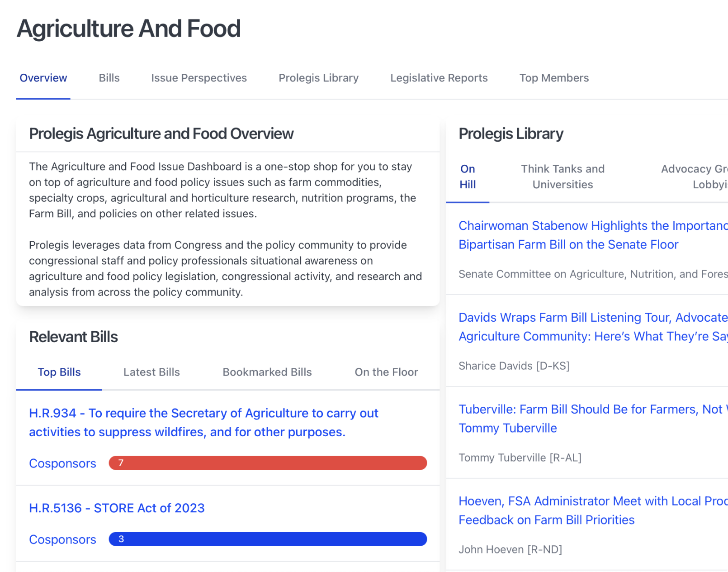Select the Legislative Reports tab
728x572 pixels.
tap(439, 78)
